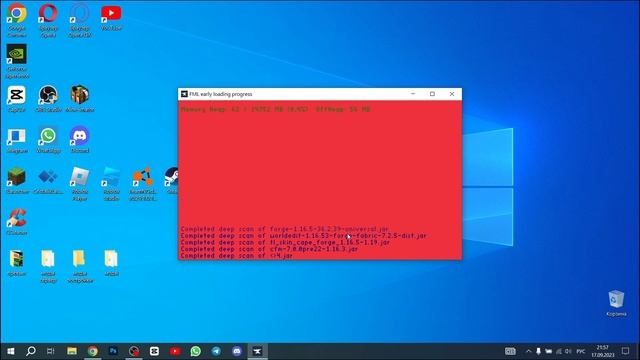Click the anvil icon in FML window title
Image resolution: width=640 pixels, height=360 pixels.
click(x=184, y=94)
